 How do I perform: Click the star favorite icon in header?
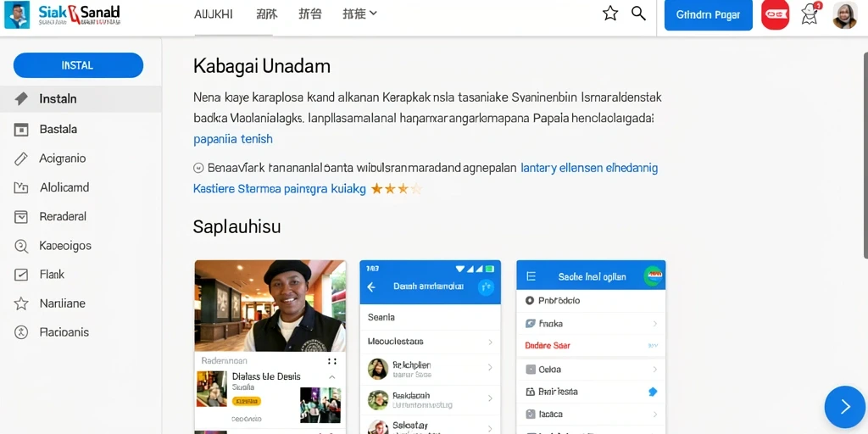pos(610,14)
